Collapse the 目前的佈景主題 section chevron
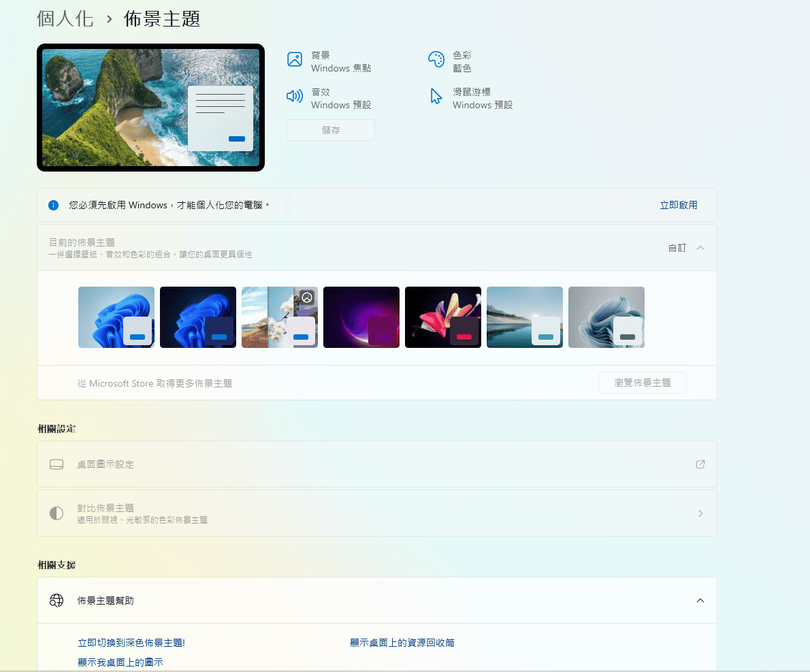The height and width of the screenshot is (672, 810). (x=700, y=248)
